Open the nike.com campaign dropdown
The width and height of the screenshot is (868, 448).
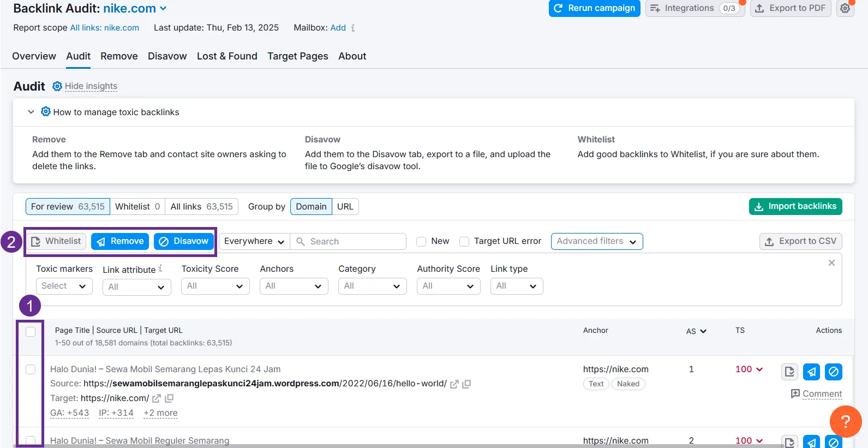click(135, 8)
